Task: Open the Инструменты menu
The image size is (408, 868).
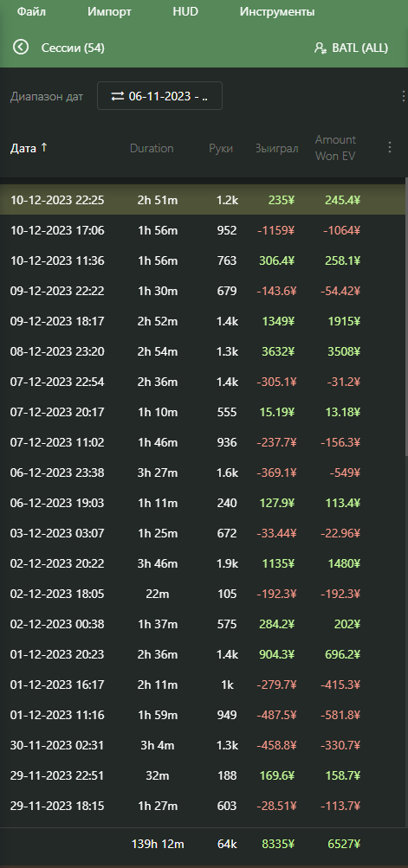Action: [277, 11]
